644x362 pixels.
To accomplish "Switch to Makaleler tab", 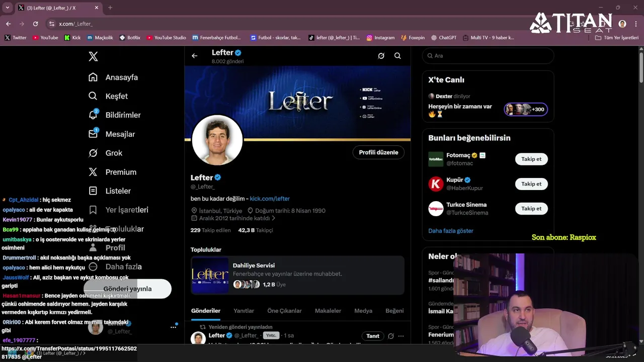I will 328,311.
